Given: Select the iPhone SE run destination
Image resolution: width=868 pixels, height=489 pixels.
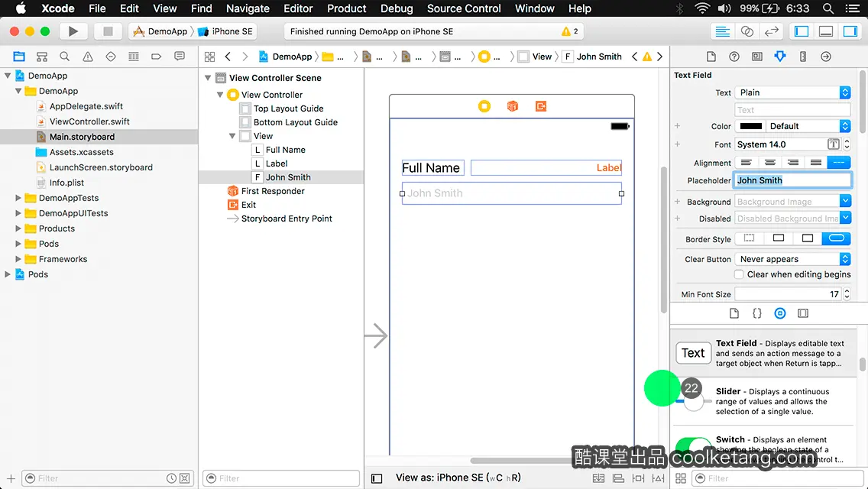Looking at the screenshot, I should coord(226,31).
